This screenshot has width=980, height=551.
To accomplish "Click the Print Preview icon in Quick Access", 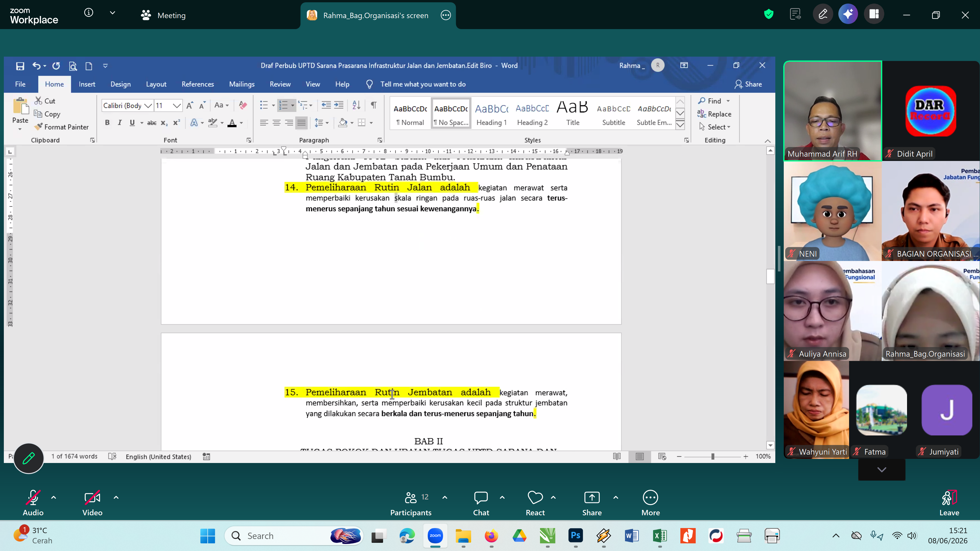I will (73, 66).
